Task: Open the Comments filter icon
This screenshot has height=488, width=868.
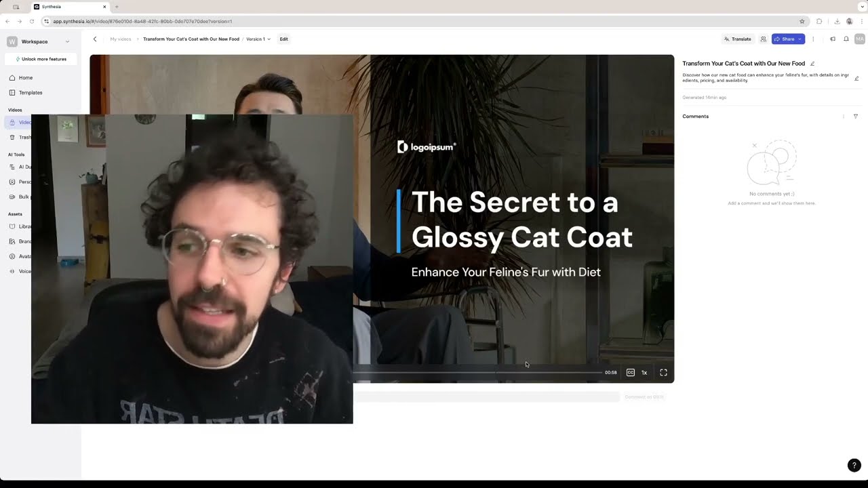Action: click(x=856, y=117)
